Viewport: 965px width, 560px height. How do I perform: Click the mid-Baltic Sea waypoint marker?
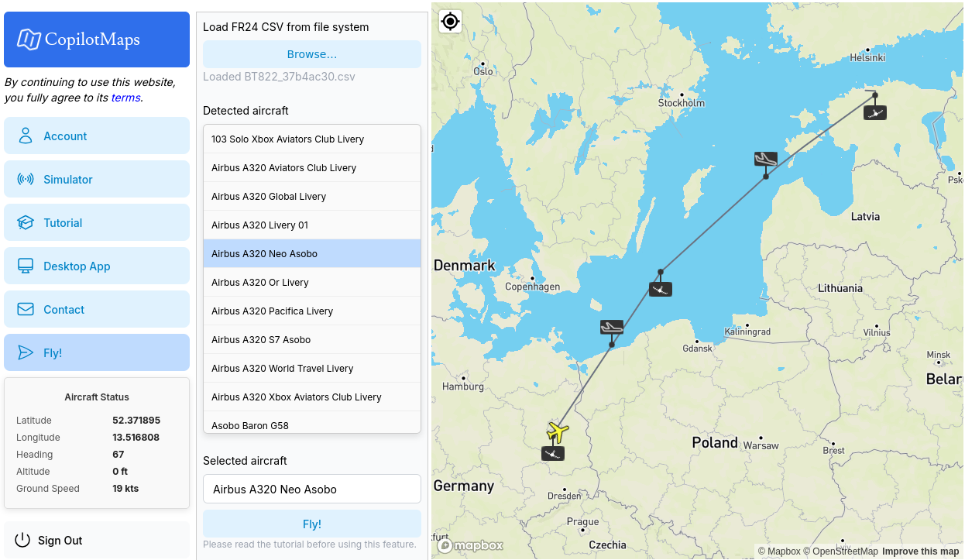click(661, 290)
